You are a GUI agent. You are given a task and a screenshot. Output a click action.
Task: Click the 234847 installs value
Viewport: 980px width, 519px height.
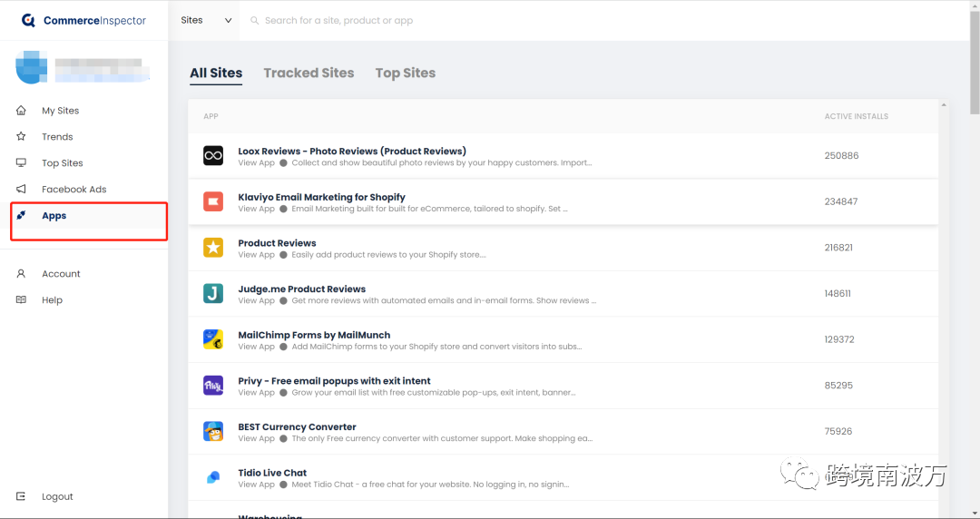click(x=840, y=201)
